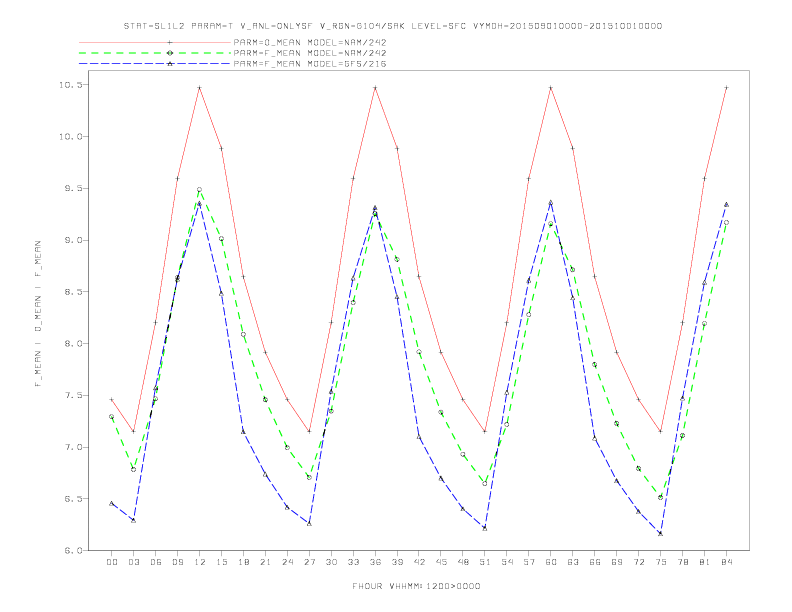792x612 pixels.
Task: Click the red line peak point at hour 84
Action: 726,88
